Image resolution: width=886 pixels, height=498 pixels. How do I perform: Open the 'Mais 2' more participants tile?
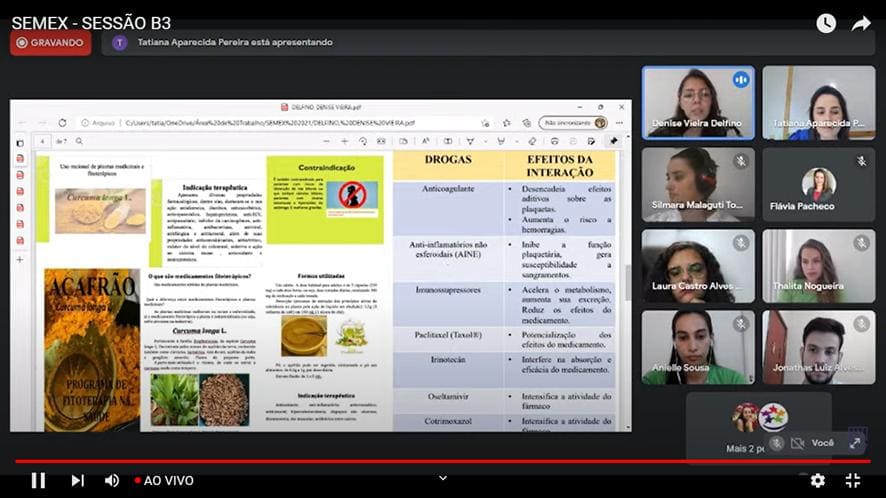(x=759, y=427)
